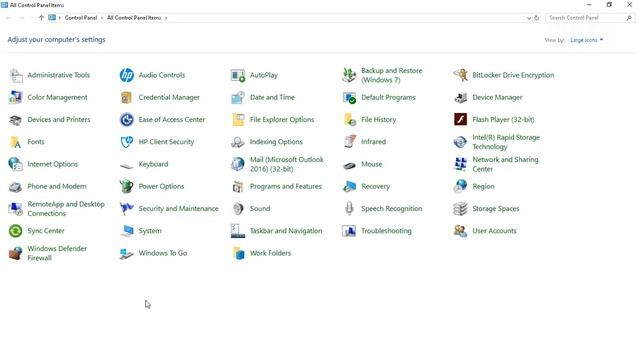640x360 pixels.
Task: Open the 'View by: Large icons' dropdown
Action: click(x=587, y=40)
